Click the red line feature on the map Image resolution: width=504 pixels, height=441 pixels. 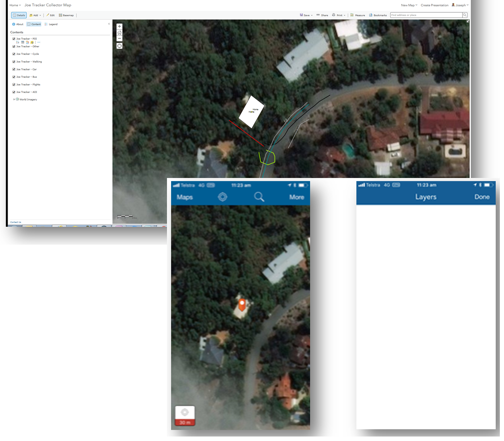click(246, 133)
